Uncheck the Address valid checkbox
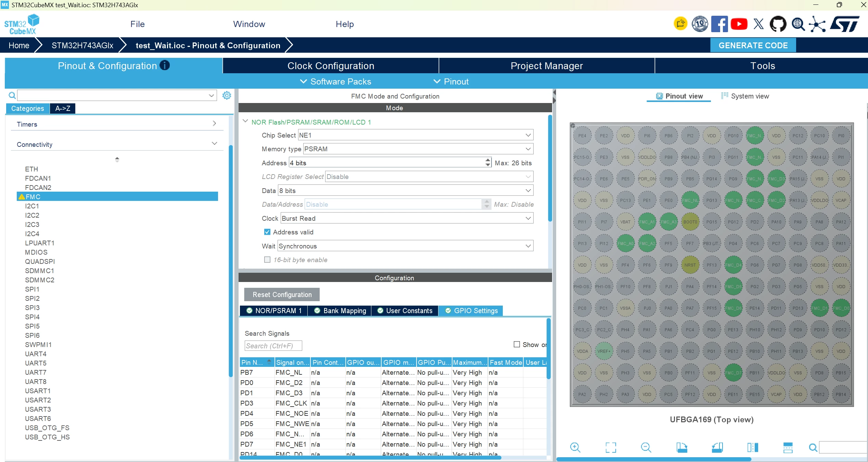This screenshot has height=462, width=868. pyautogui.click(x=267, y=232)
